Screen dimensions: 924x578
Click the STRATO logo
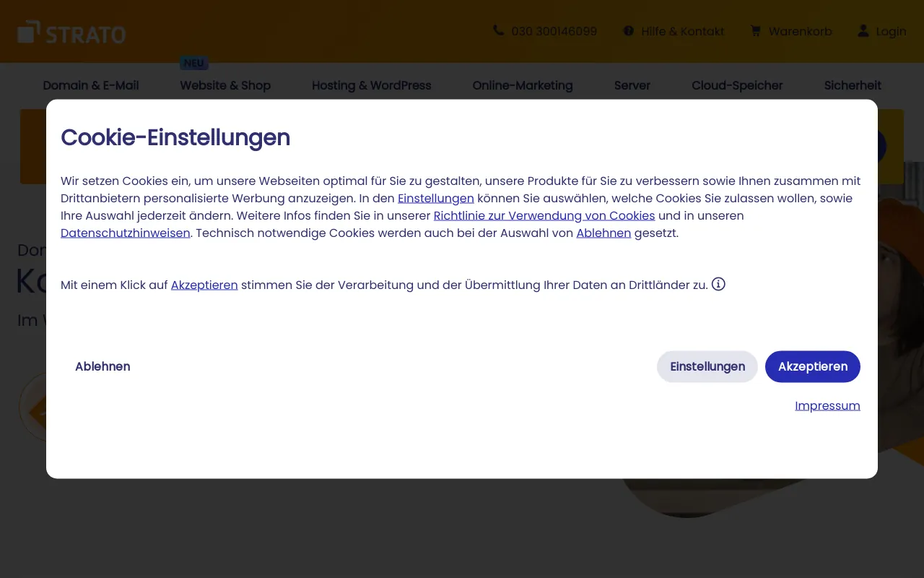pos(71,31)
